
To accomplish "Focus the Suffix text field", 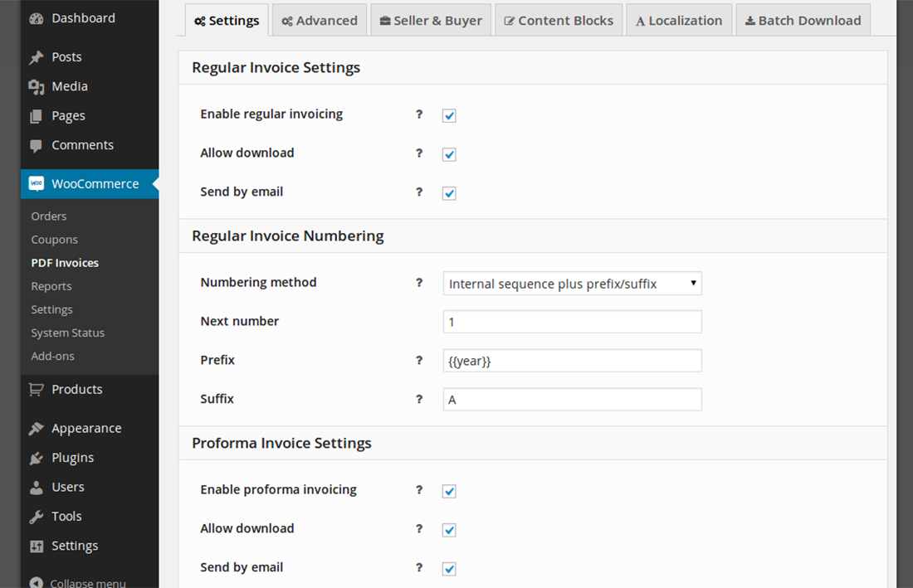I will coord(572,400).
